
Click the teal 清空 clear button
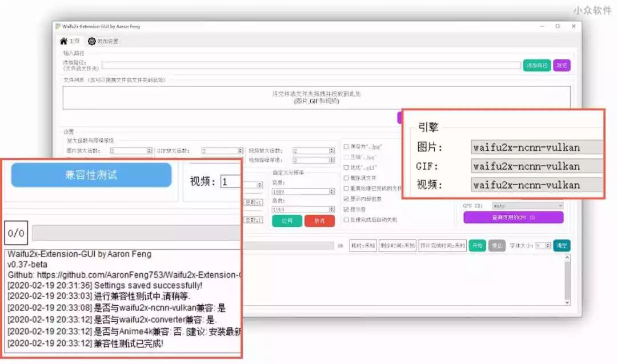[x=562, y=246]
